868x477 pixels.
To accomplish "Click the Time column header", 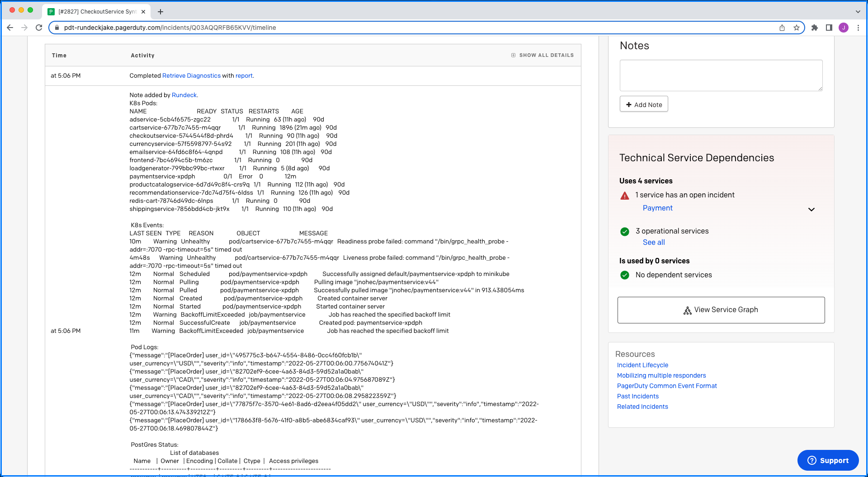I will pos(59,56).
